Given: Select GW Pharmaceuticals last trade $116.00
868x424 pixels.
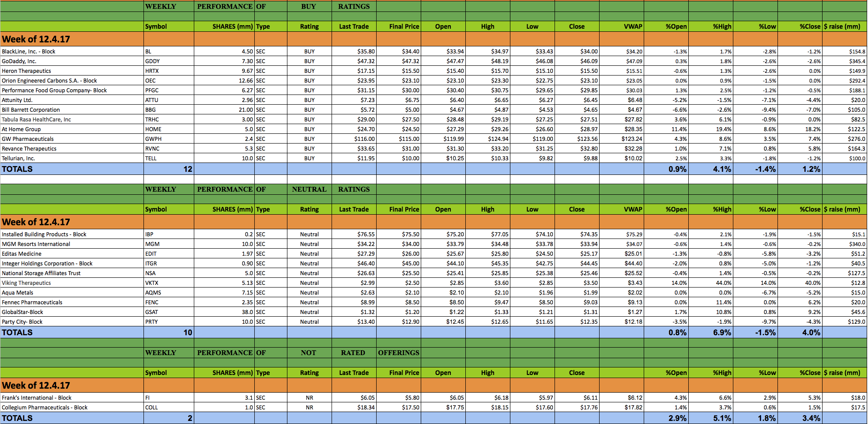Looking at the screenshot, I should point(354,139).
